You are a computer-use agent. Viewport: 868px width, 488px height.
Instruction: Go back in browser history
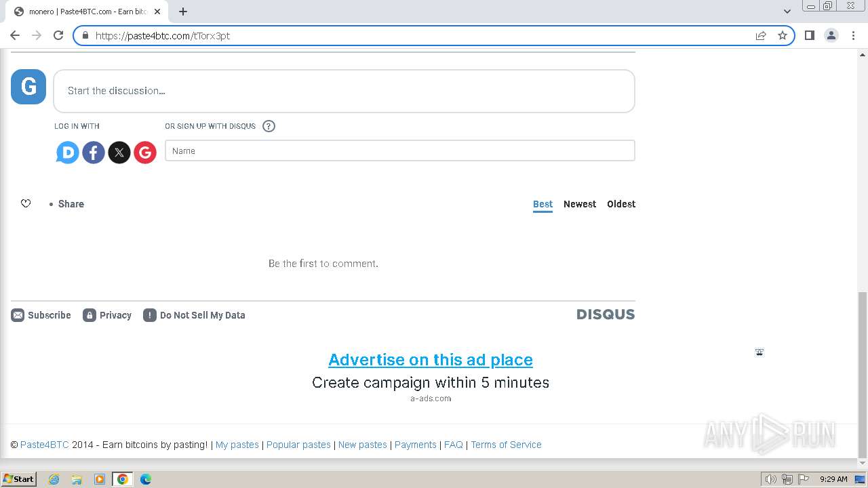pyautogui.click(x=15, y=35)
